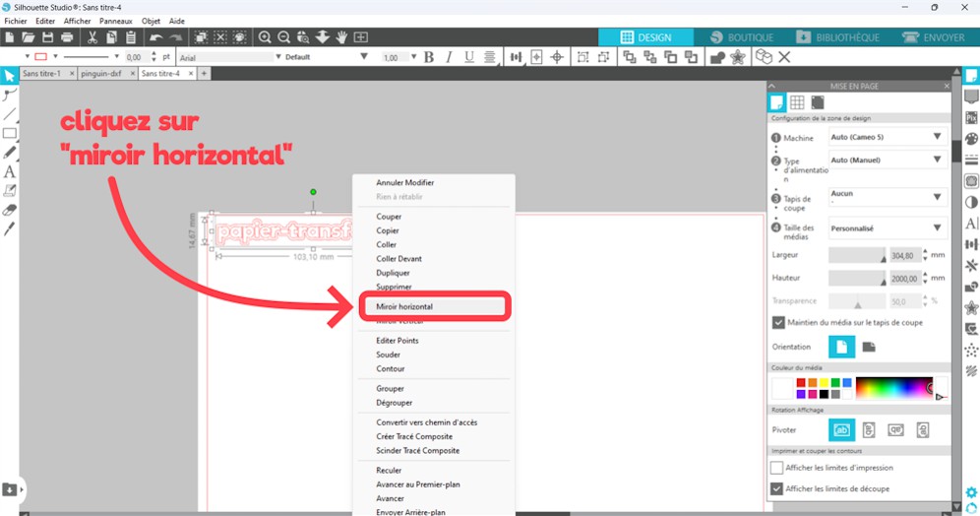The image size is (980, 516).
Task: Undo with the curved-arrow toolbar icon
Action: pos(156,37)
